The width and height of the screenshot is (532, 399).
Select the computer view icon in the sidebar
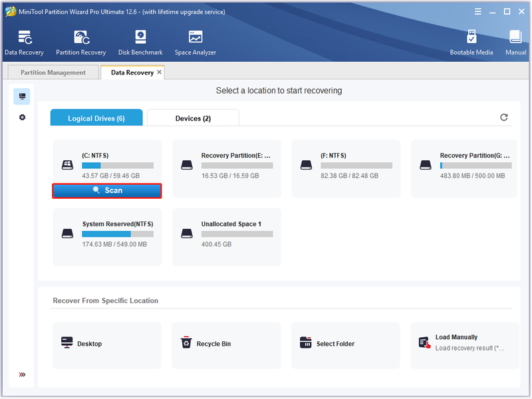tap(22, 96)
